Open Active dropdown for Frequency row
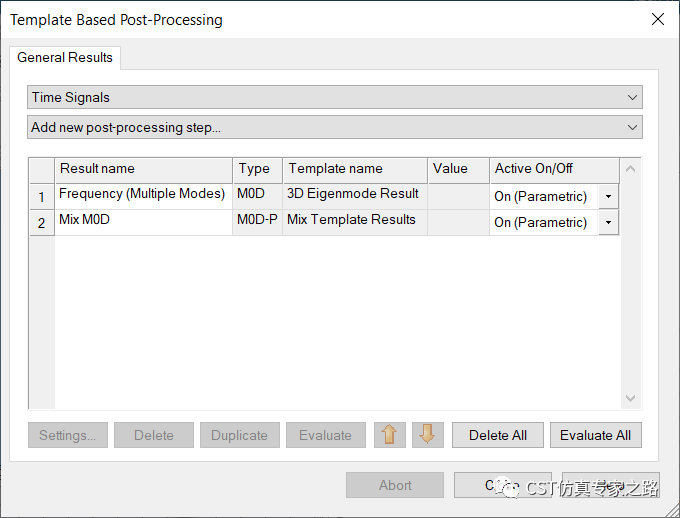 608,196
